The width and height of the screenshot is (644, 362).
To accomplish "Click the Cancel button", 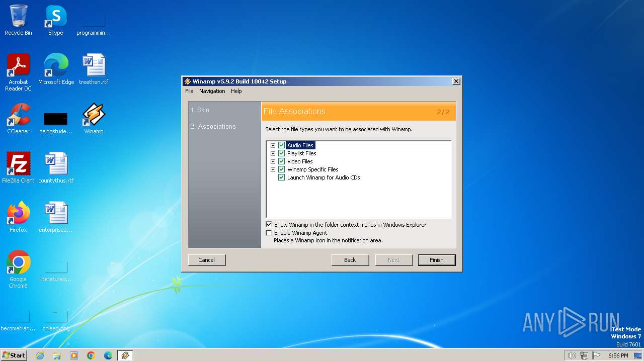I will pos(207,260).
